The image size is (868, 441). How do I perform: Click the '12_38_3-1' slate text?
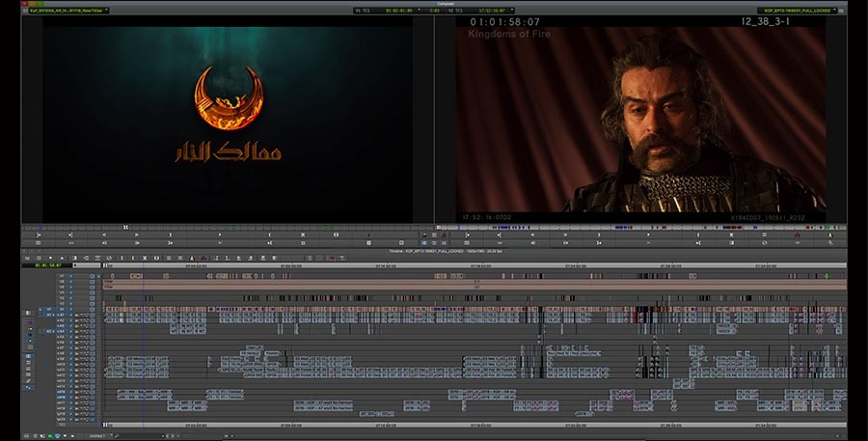(765, 21)
